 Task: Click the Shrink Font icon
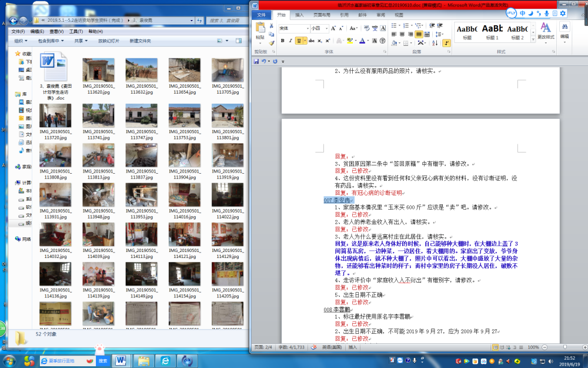coord(341,28)
